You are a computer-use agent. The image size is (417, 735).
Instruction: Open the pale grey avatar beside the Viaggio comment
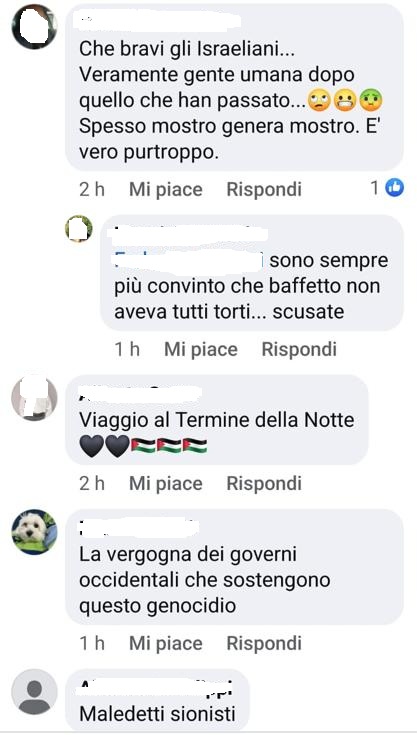(x=34, y=398)
